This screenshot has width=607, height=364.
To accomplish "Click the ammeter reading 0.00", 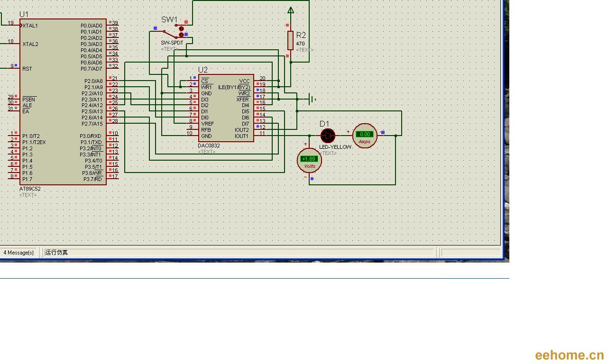I will (365, 134).
